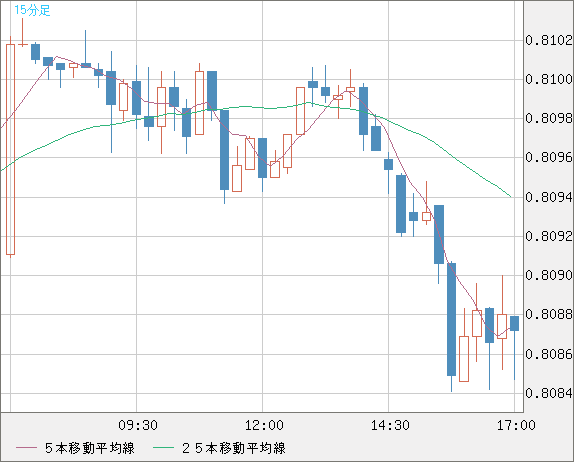The image size is (574, 462).
Task: Click the green 25-bar average legend swatch
Action: [x=163, y=448]
